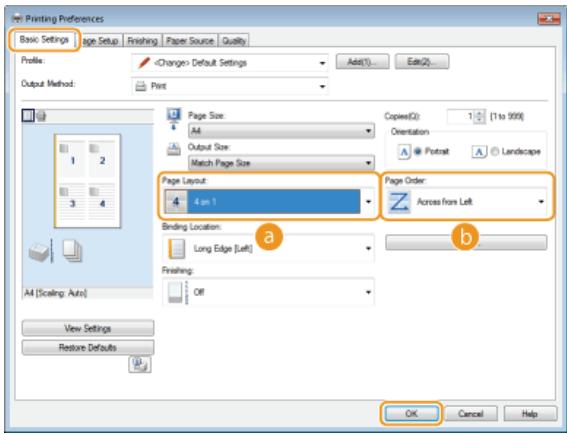Click the 4 on 1 layout icon
567x434 pixels.
(x=176, y=202)
